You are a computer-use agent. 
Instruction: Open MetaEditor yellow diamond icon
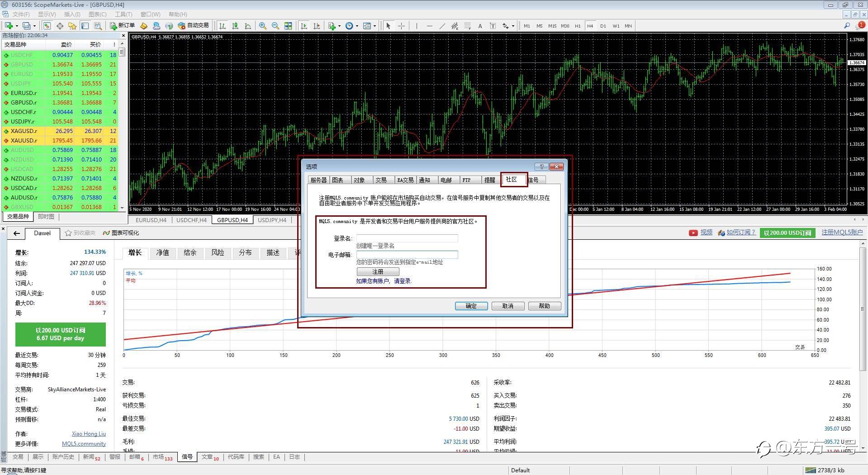[x=144, y=26]
